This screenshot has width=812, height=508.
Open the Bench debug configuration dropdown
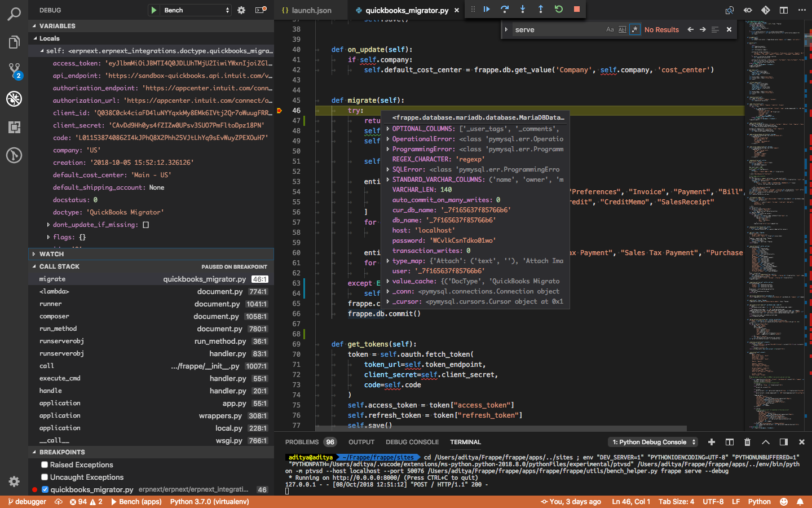pos(195,10)
